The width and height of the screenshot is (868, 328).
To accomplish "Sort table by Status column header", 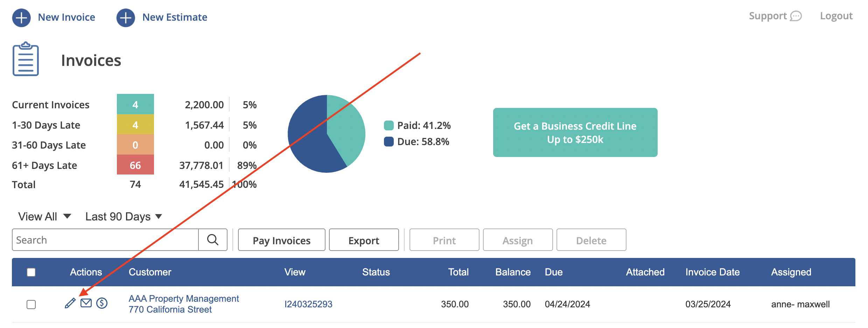I will coord(376,272).
